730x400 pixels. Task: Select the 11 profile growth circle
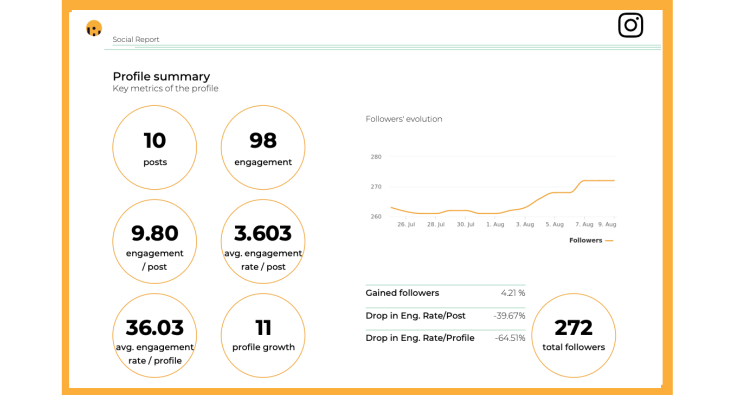(262, 333)
